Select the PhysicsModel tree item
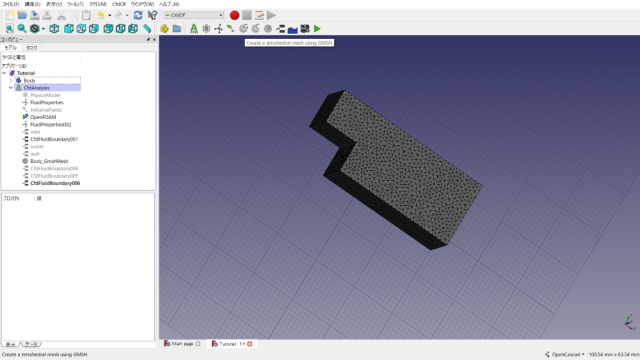Screen dimensions: 640x360 tap(45, 95)
